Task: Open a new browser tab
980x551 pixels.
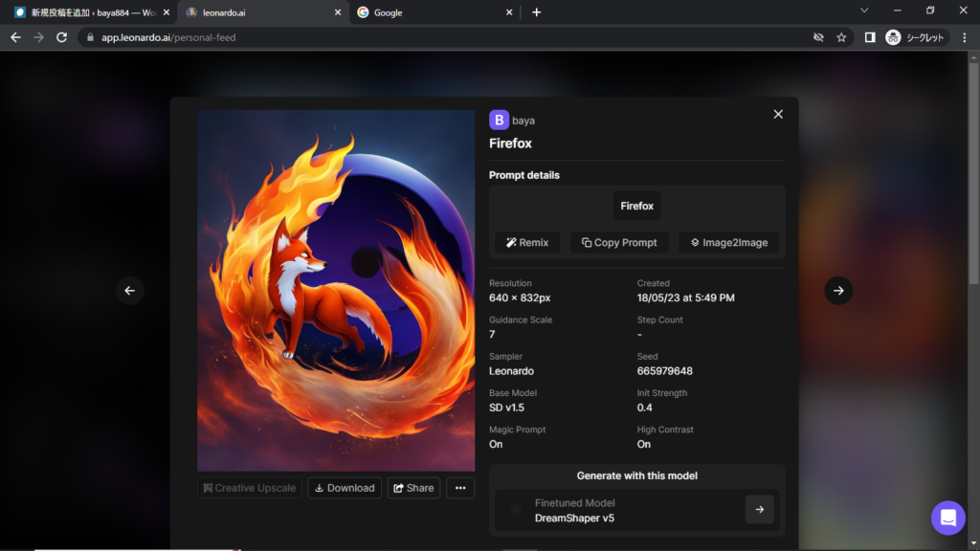Action: pyautogui.click(x=536, y=12)
